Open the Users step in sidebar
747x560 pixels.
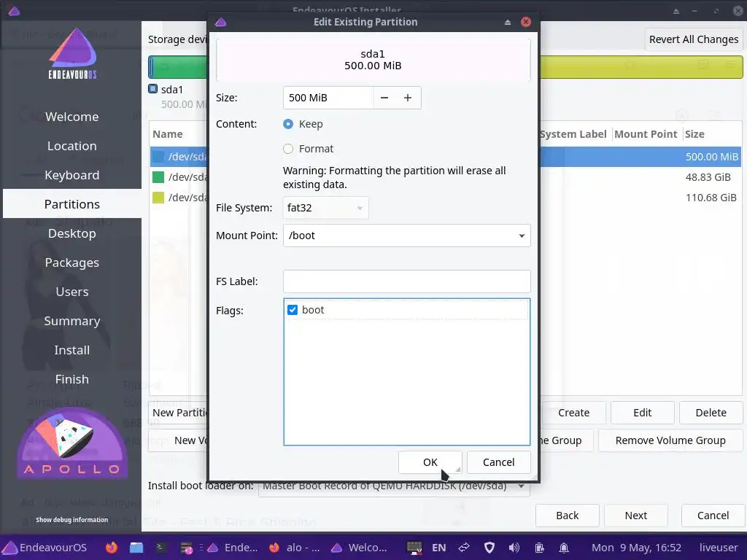[72, 292]
